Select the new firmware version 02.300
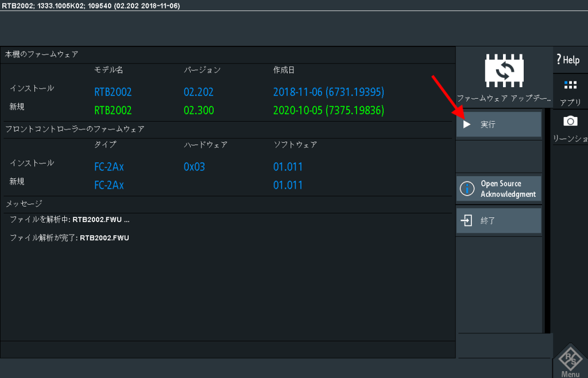This screenshot has height=378, width=588. [x=199, y=110]
